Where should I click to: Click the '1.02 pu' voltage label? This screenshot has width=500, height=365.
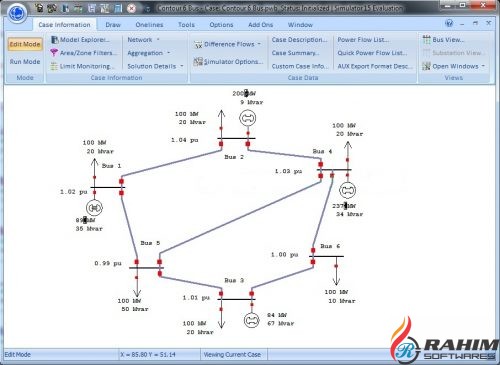[73, 192]
